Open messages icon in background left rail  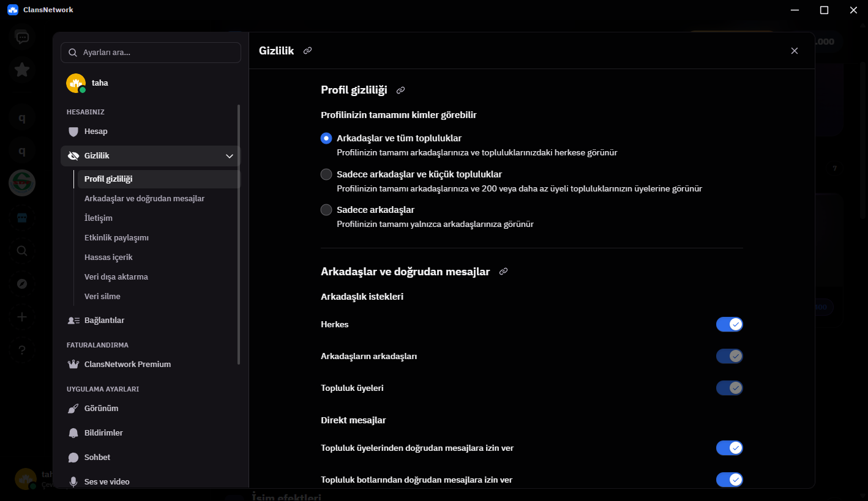point(22,38)
